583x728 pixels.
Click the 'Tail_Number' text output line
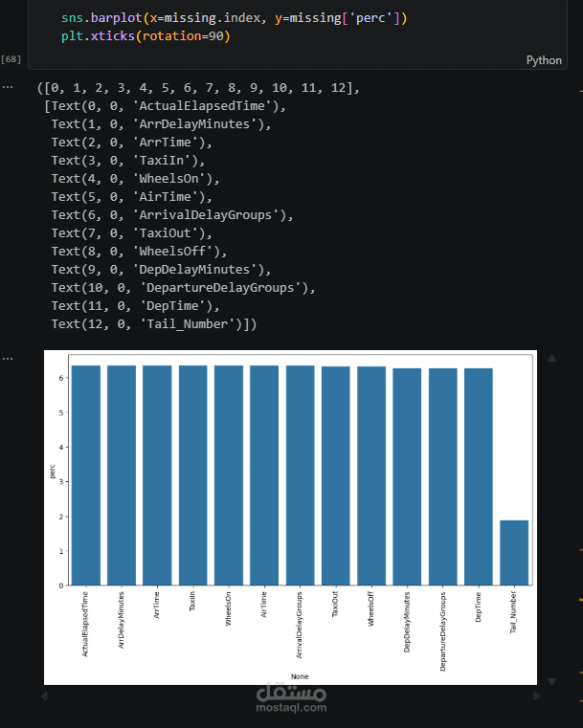(x=154, y=323)
